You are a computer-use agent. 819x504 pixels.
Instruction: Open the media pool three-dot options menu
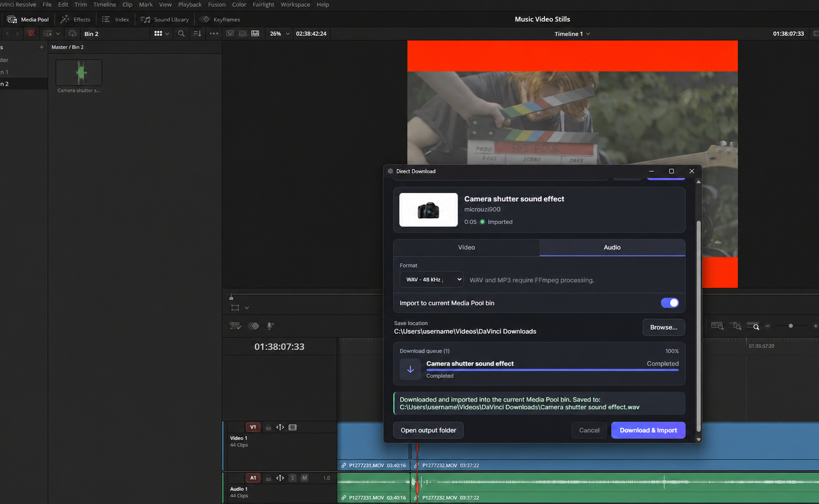click(x=214, y=34)
